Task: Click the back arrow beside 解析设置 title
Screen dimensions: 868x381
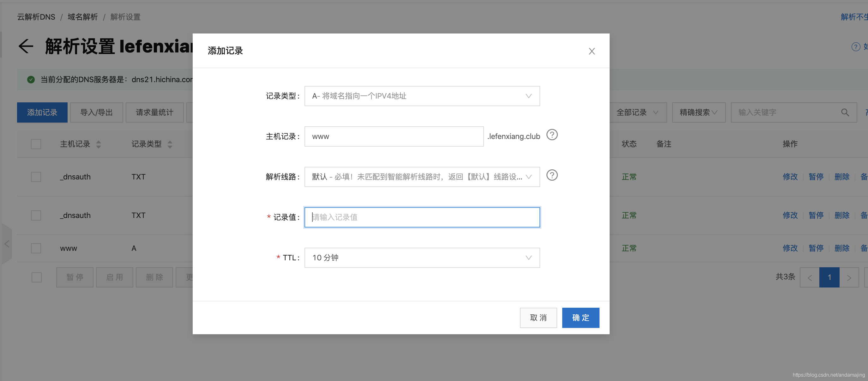Action: (26, 46)
